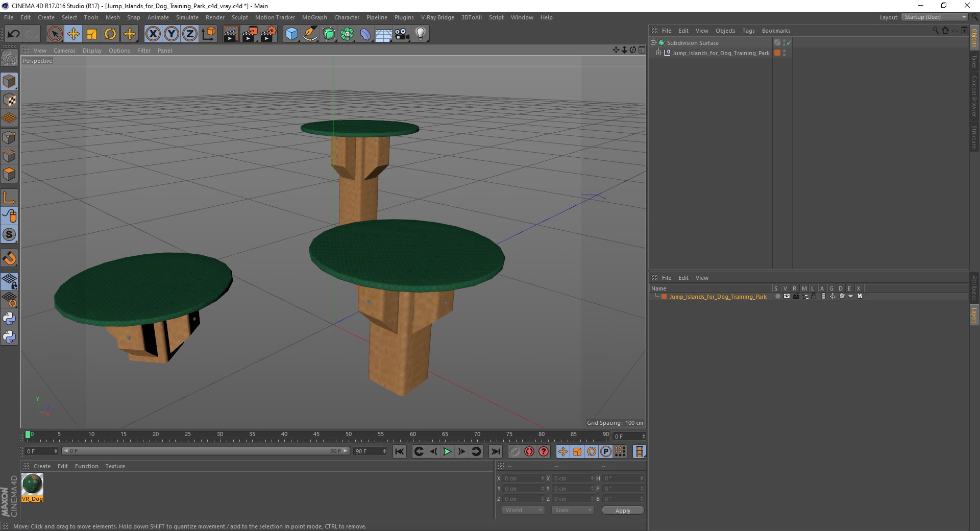Image resolution: width=980 pixels, height=531 pixels.
Task: Render to Picture Viewer
Action: (250, 34)
